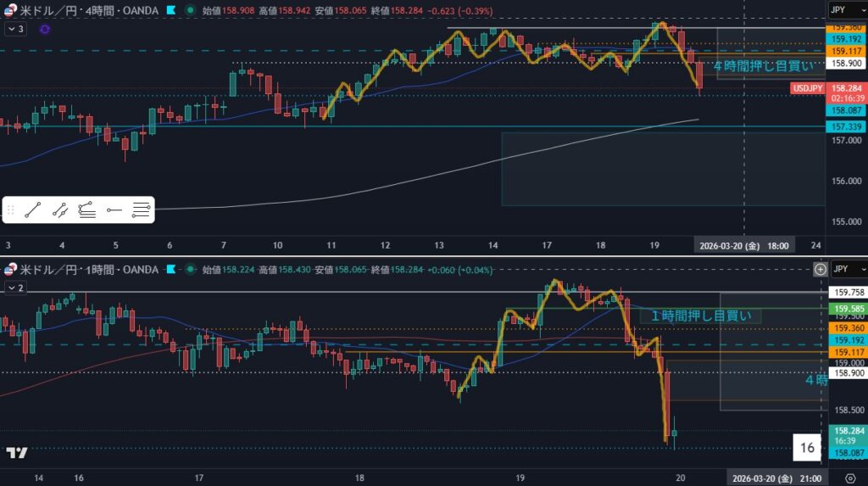Viewport: 868px width, 486px height.
Task: Click the USDJPY price label on the price axis
Action: tap(807, 87)
